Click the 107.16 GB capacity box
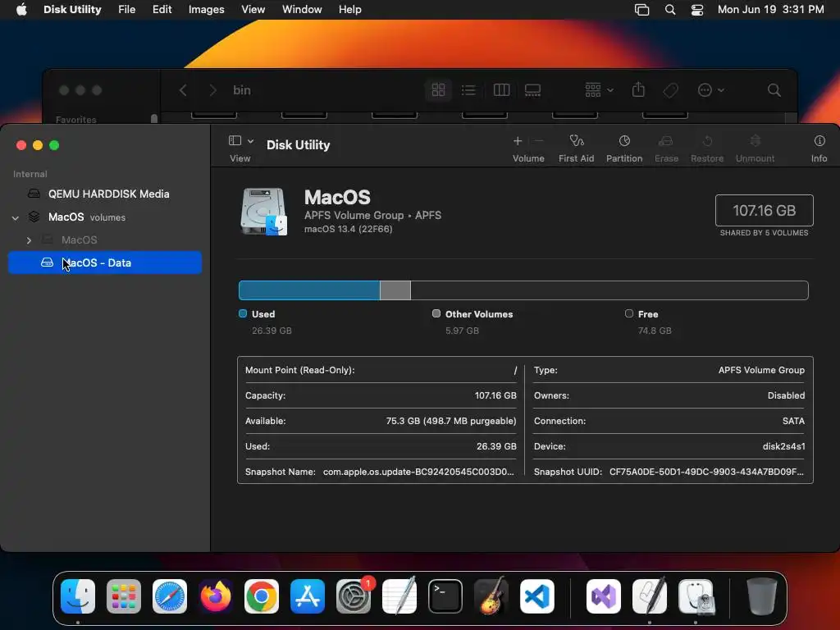Image resolution: width=840 pixels, height=630 pixels. click(764, 211)
